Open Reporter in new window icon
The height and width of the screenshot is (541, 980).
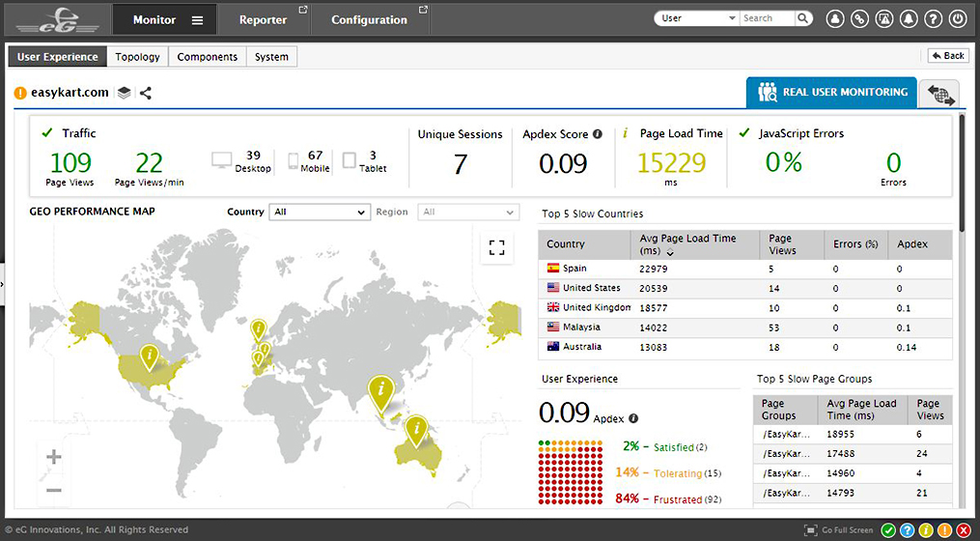pyautogui.click(x=303, y=10)
